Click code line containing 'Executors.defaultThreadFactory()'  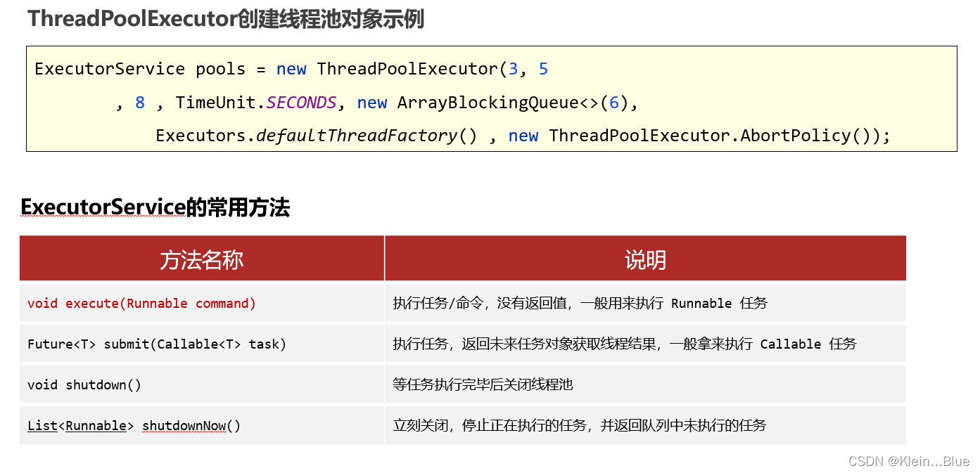[523, 136]
